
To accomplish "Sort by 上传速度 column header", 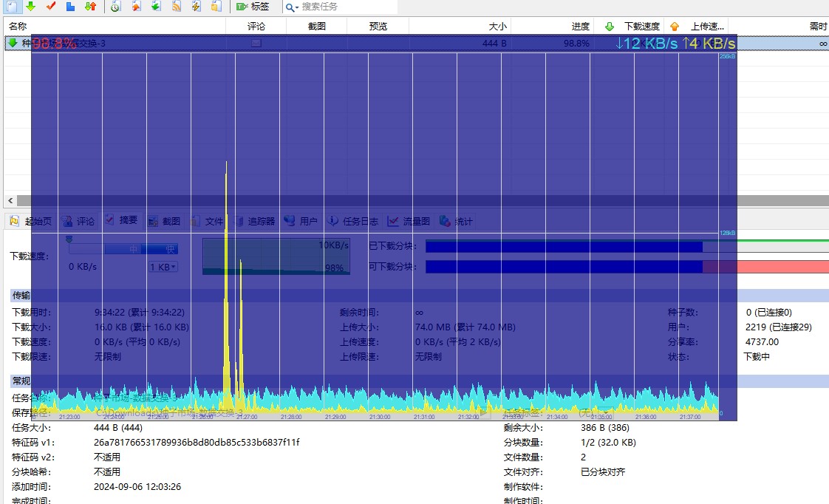I will 707,26.
